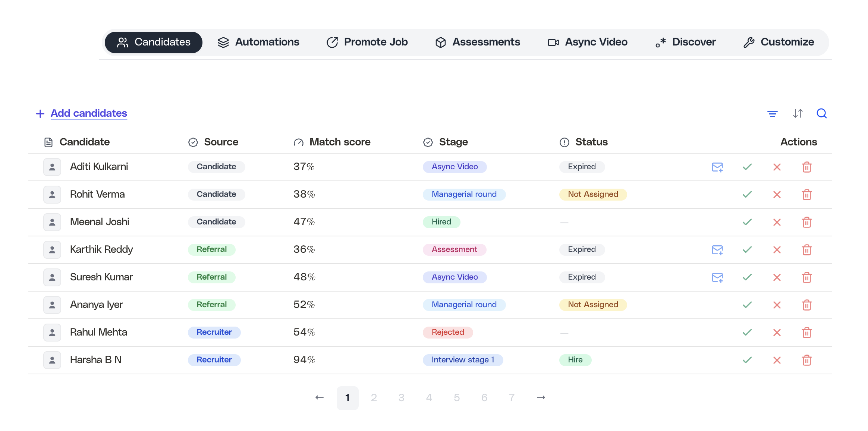This screenshot has width=868, height=431.
Task: Click the email icon on Suresh Kumar's row
Action: click(x=717, y=277)
